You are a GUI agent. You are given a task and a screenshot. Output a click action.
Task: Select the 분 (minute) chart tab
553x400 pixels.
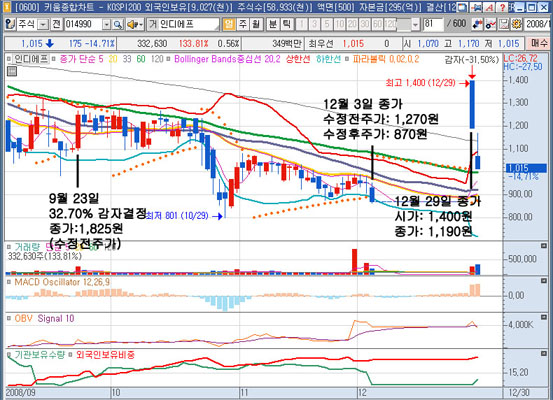coord(273,24)
